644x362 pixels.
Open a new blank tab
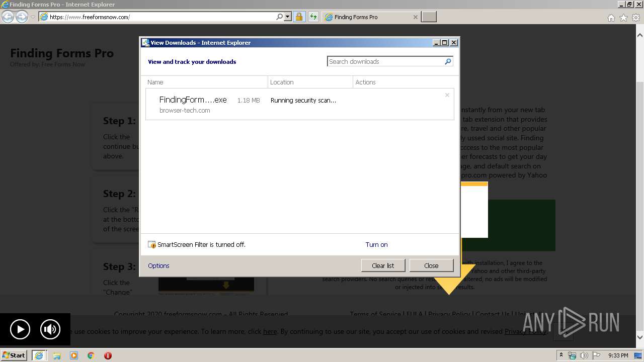point(429,17)
